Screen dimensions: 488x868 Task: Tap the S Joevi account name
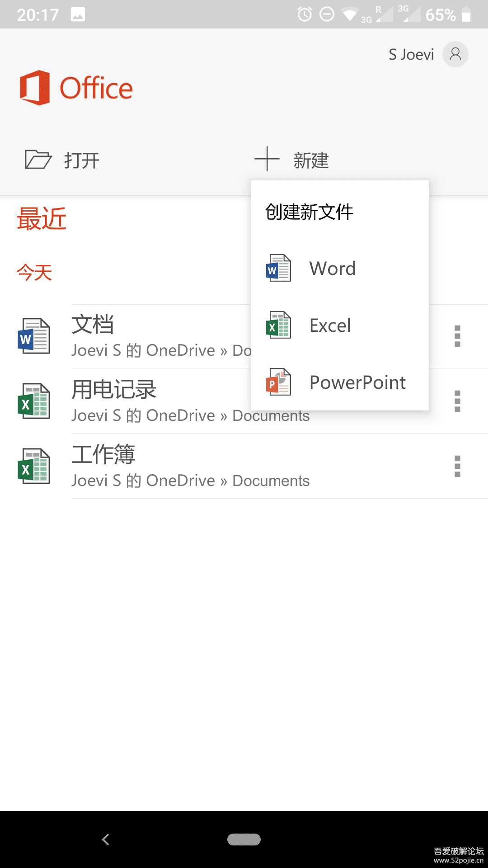pyautogui.click(x=411, y=55)
